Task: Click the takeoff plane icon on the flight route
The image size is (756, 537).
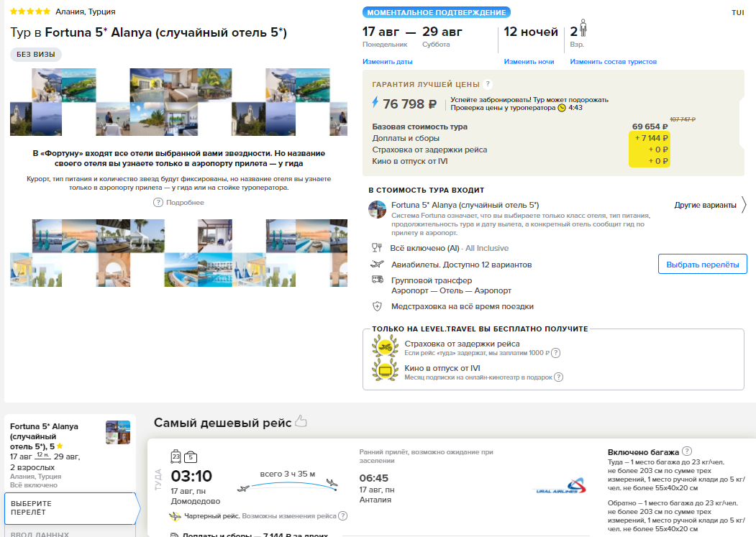Action: click(243, 489)
